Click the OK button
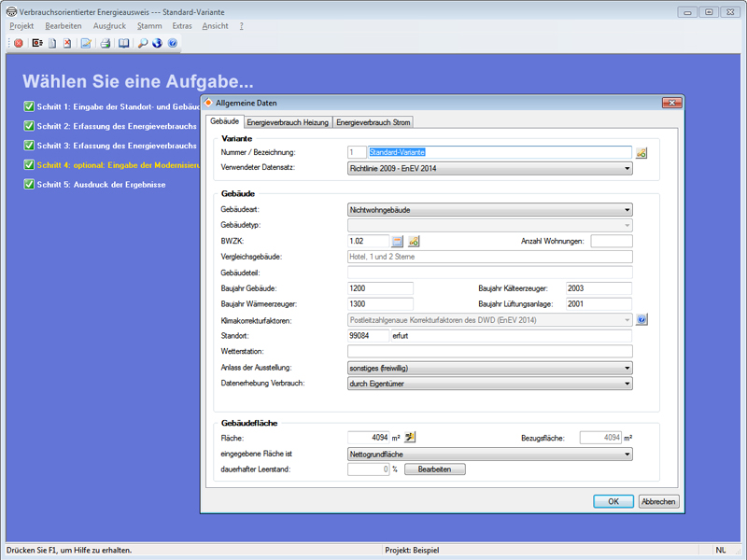The width and height of the screenshot is (747, 560). point(613,501)
